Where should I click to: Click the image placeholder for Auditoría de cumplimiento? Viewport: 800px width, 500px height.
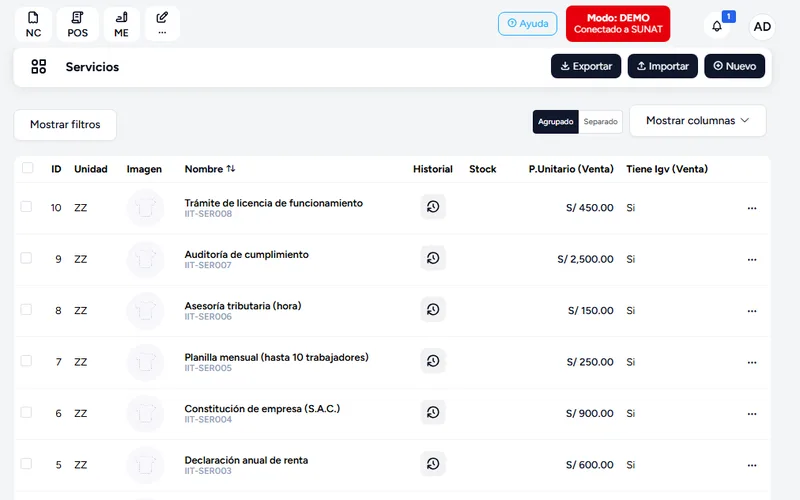pyautogui.click(x=145, y=259)
